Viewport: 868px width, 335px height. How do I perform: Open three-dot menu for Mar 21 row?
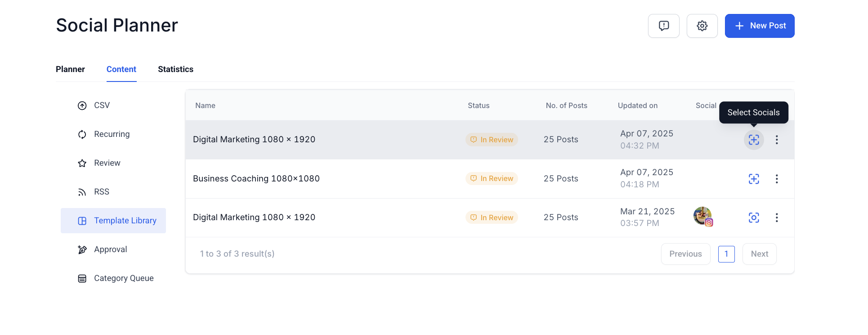point(777,217)
